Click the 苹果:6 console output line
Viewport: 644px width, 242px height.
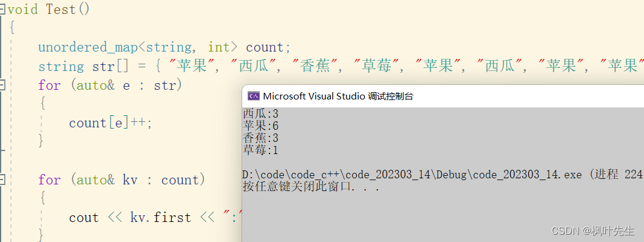pos(260,126)
